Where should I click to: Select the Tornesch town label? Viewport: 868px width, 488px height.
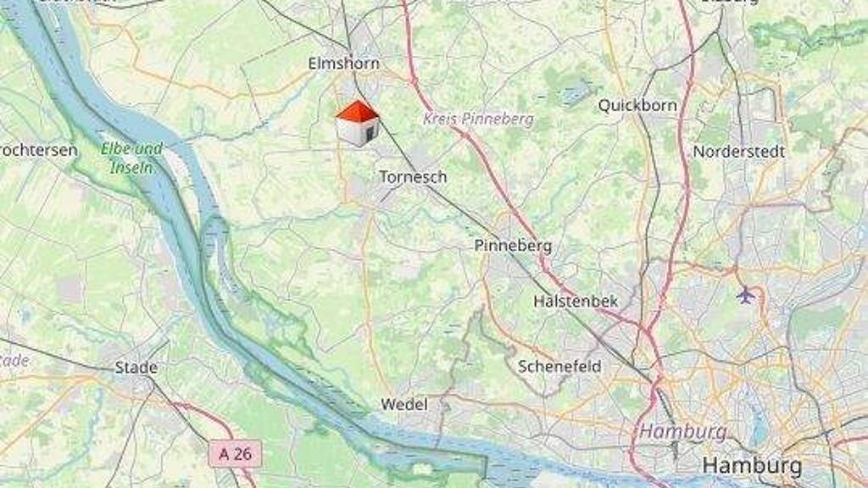pos(413,177)
